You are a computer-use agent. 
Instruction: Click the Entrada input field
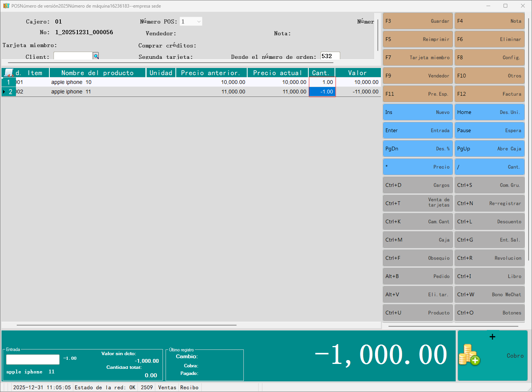pos(33,359)
